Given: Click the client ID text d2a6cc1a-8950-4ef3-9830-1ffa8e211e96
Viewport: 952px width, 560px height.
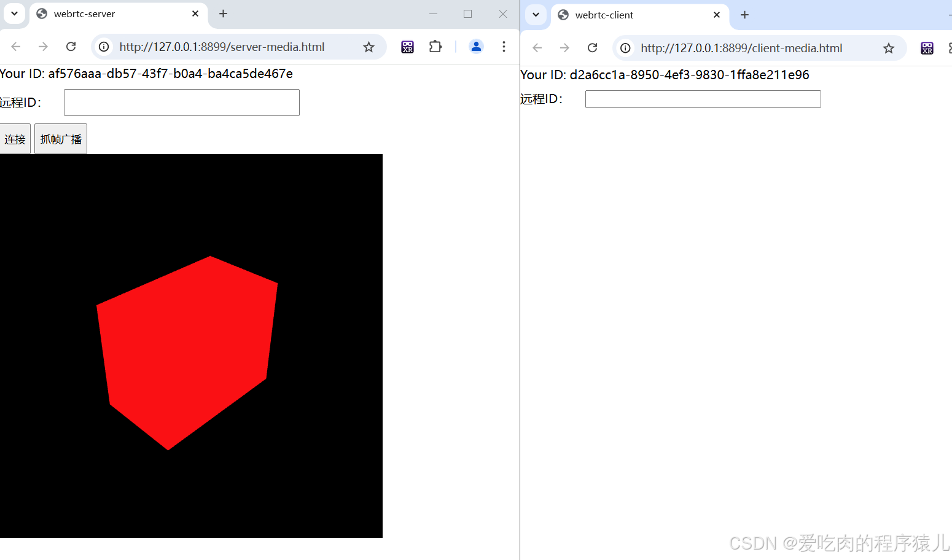Looking at the screenshot, I should coord(690,75).
